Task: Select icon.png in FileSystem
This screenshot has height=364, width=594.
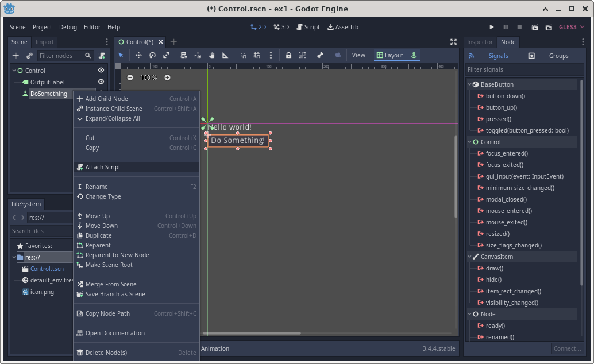Action: [42, 292]
